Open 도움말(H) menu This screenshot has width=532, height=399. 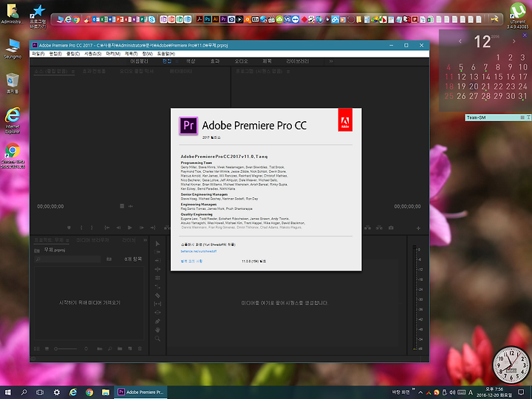[x=166, y=54]
